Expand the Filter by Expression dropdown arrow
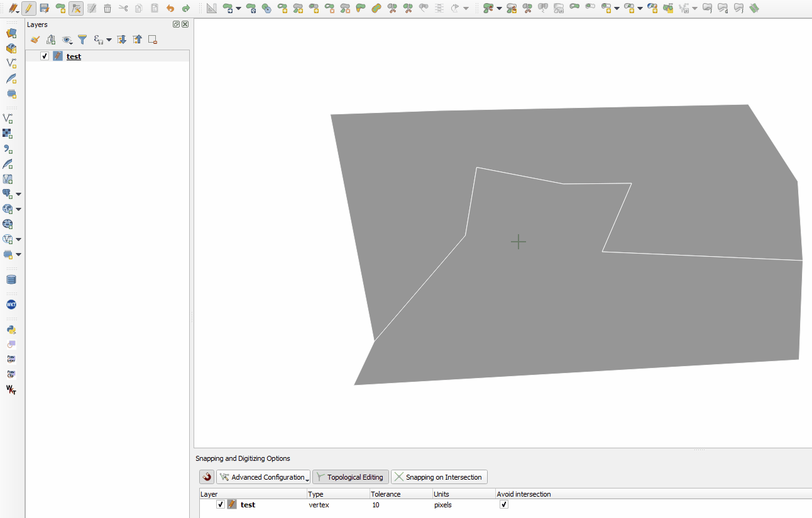This screenshot has height=518, width=812. tap(109, 40)
